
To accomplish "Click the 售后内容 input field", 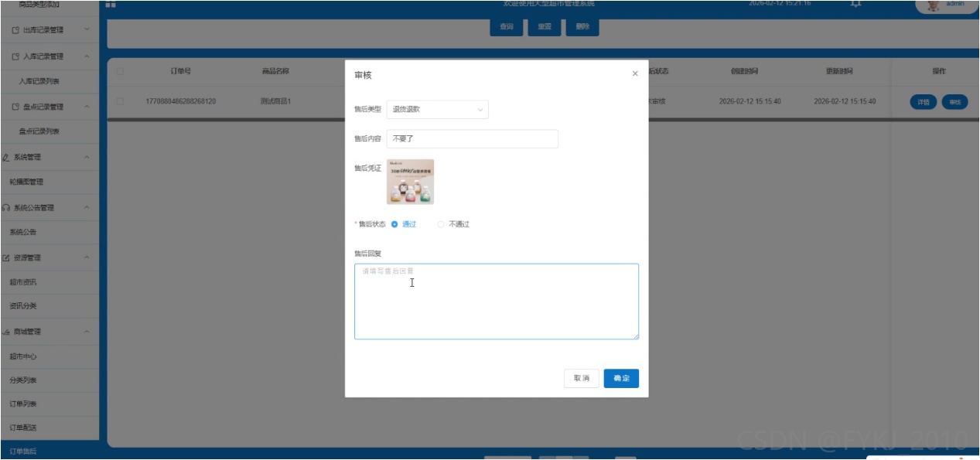I will pos(472,139).
